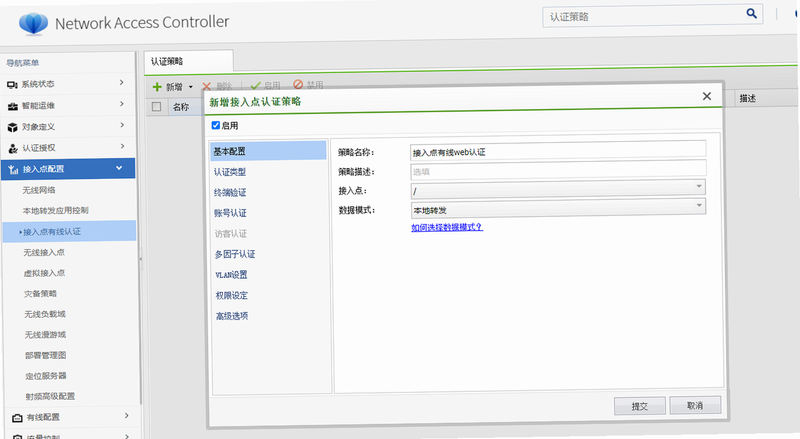
Task: Click the 系统状态 monitor icon
Action: (x=12, y=84)
